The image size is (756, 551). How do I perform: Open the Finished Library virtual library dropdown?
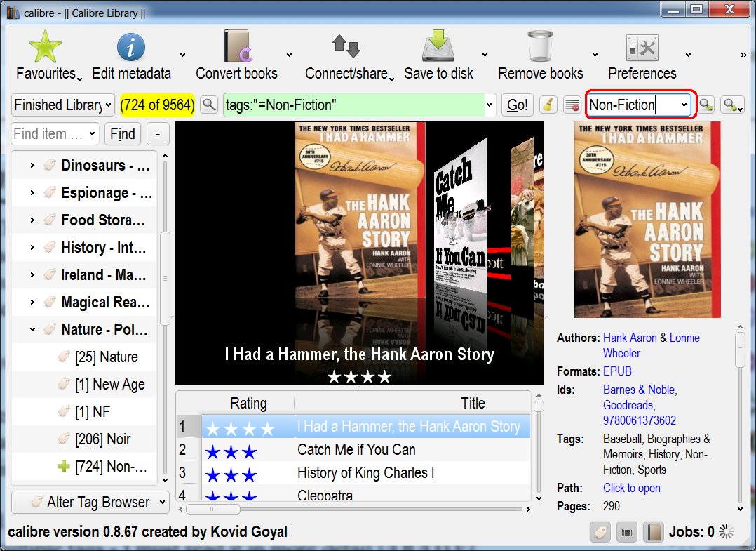[x=62, y=105]
